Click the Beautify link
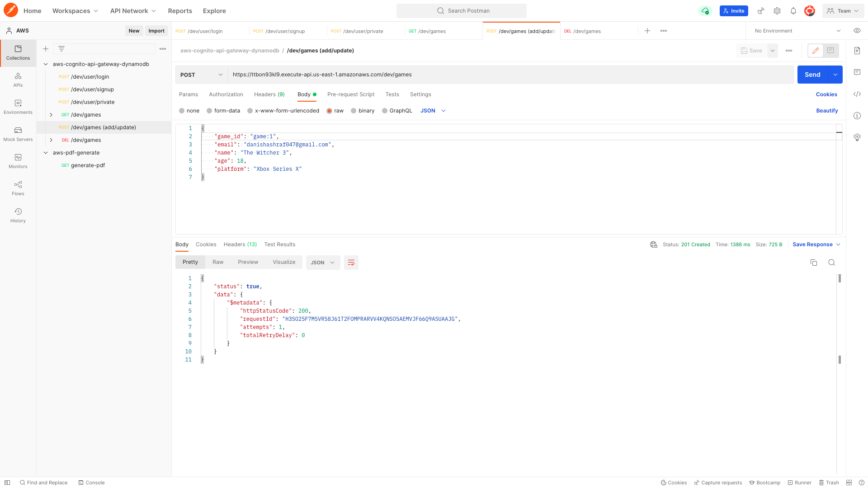Image resolution: width=868 pixels, height=488 pixels. click(826, 111)
